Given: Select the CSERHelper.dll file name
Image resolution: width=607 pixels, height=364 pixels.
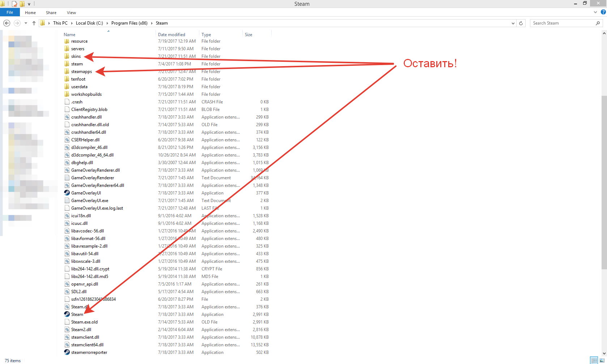Looking at the screenshot, I should [85, 140].
